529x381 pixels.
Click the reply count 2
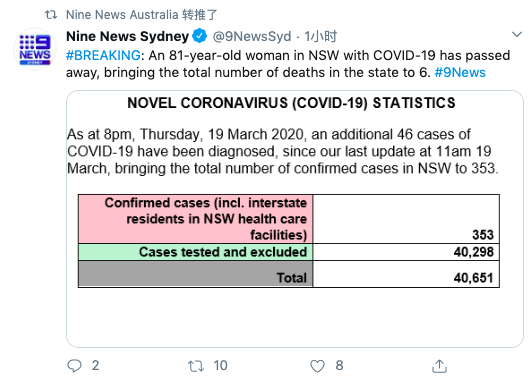coord(95,366)
